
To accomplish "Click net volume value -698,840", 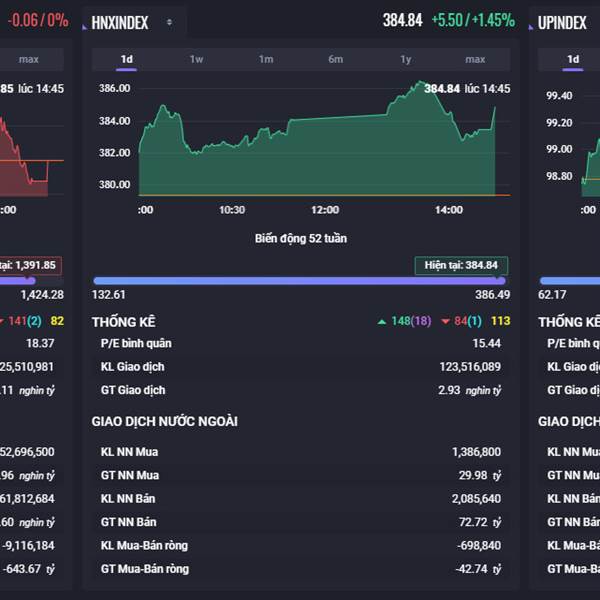I will (x=479, y=545).
